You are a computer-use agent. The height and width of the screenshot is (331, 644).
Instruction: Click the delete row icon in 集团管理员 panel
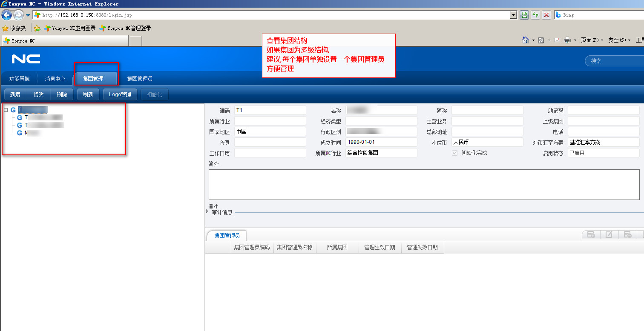627,234
